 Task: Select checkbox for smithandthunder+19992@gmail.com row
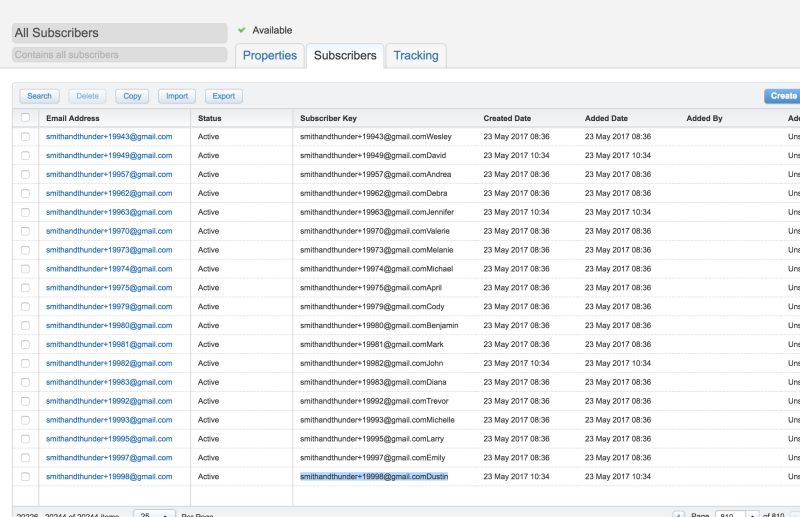pyautogui.click(x=26, y=401)
